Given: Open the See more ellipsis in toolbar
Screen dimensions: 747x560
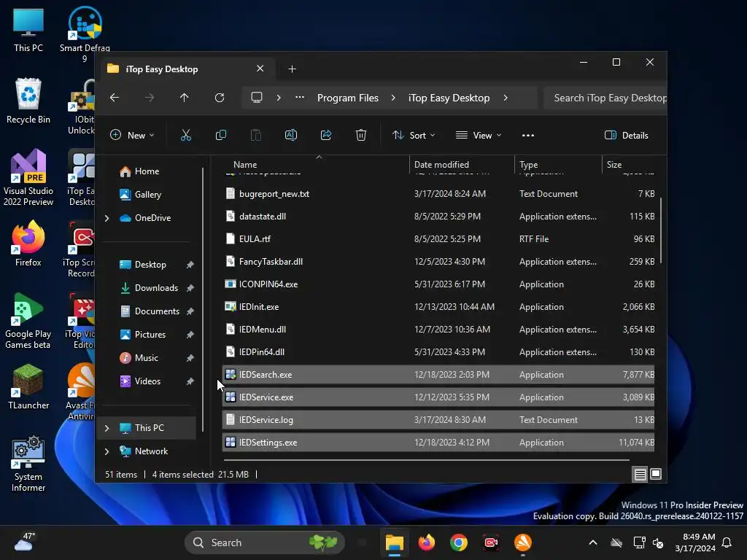Looking at the screenshot, I should tap(528, 135).
